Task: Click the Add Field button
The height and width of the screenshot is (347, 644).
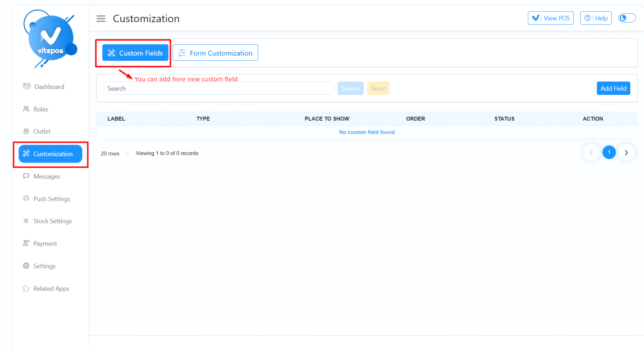Action: point(613,88)
